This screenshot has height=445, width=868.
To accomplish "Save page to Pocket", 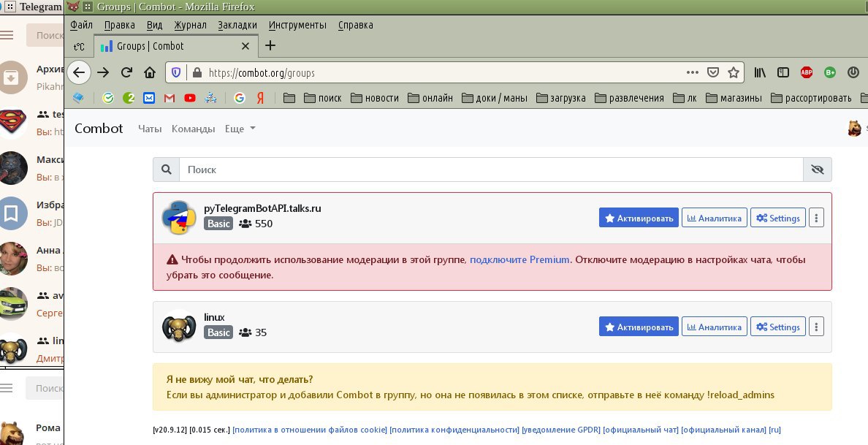I will click(x=713, y=72).
